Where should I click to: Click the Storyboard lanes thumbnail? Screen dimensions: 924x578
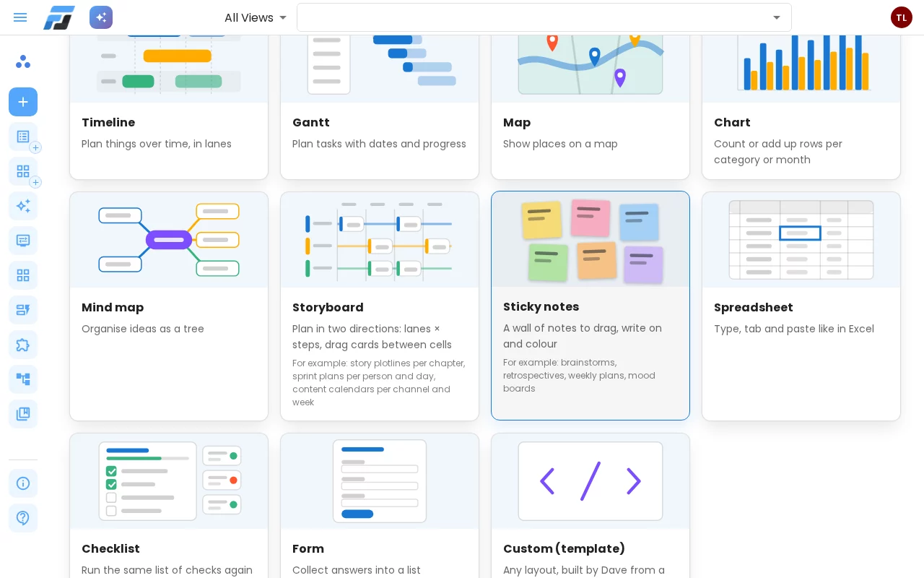[380, 240]
